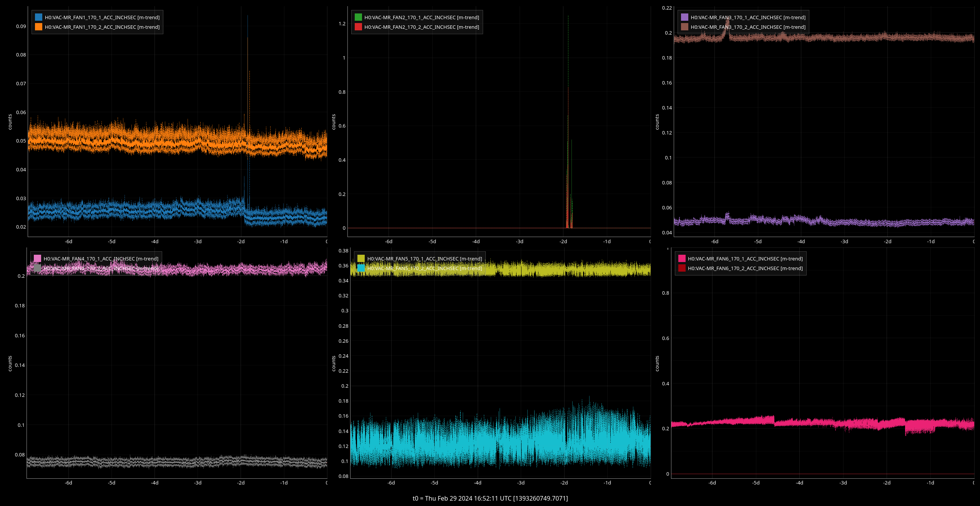
Task: Click the H0:VAC-MR_FAN1_170_1_ACC_INCHSEC legend text
Action: [x=102, y=17]
